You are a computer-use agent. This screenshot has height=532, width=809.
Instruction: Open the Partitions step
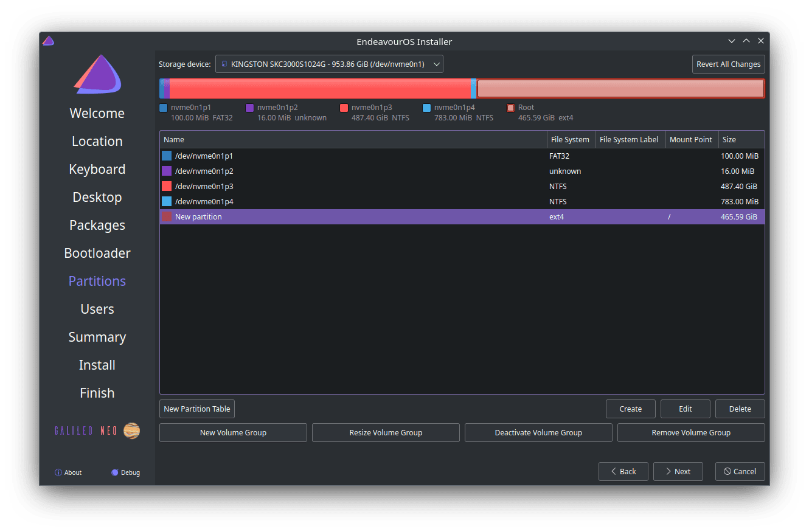(x=97, y=281)
